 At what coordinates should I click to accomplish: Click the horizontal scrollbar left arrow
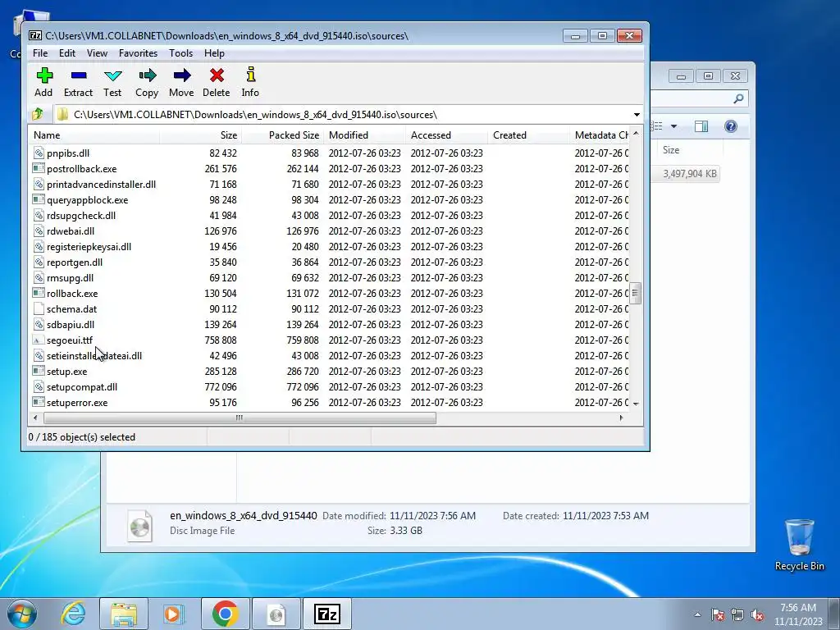(x=35, y=418)
